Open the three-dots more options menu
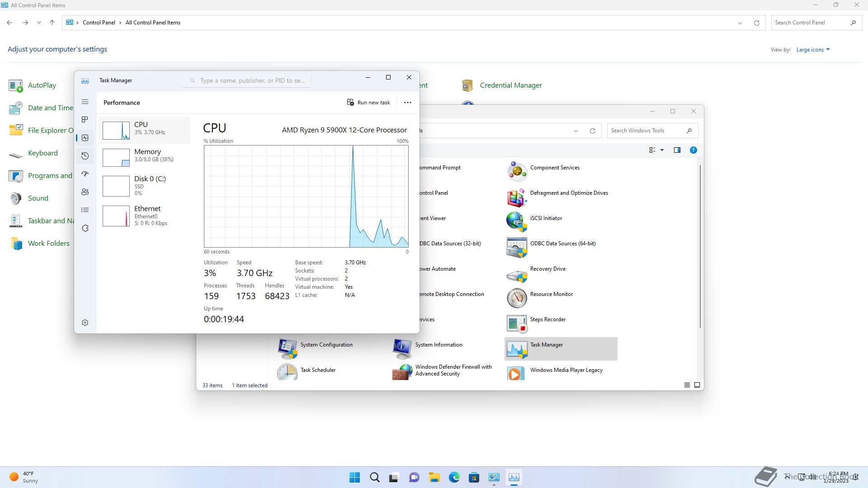868x488 pixels. [408, 103]
